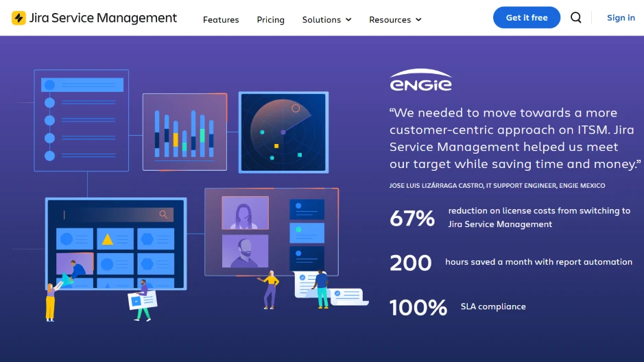644x362 pixels.
Task: Click the 'SLA compliance' text
Action: pyautogui.click(x=493, y=306)
